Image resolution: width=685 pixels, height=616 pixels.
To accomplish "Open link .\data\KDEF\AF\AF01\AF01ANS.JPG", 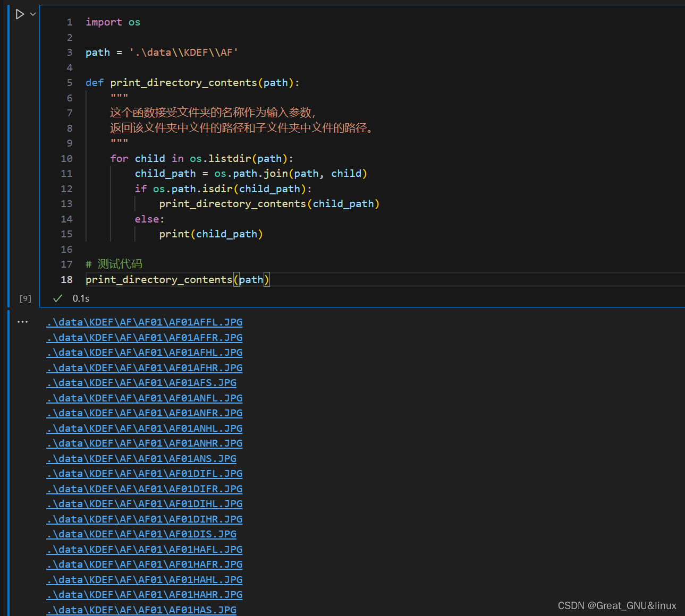I will pos(141,459).
